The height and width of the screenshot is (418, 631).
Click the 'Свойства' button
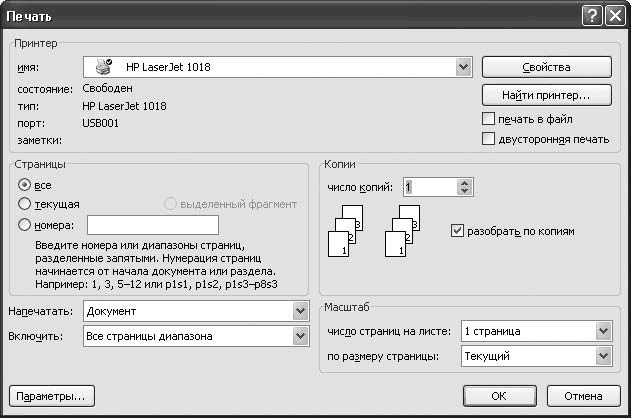[x=546, y=68]
